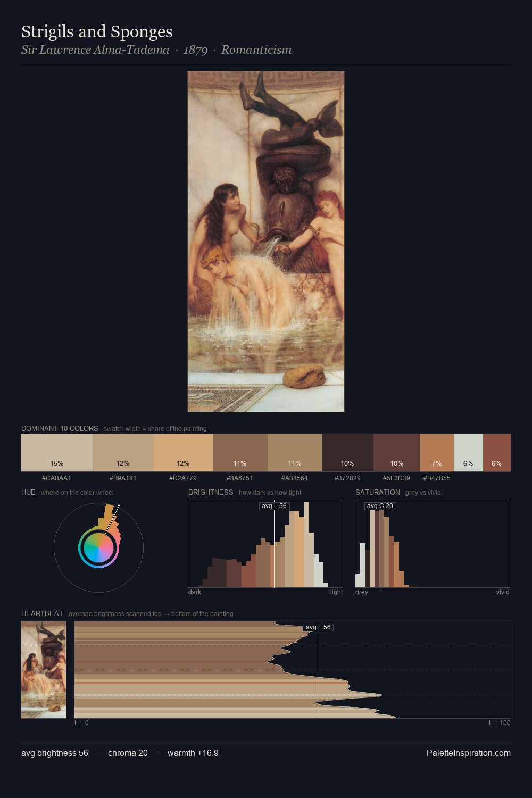
Task: Choose the #B47B55 7% swatch
Action: [x=437, y=453]
